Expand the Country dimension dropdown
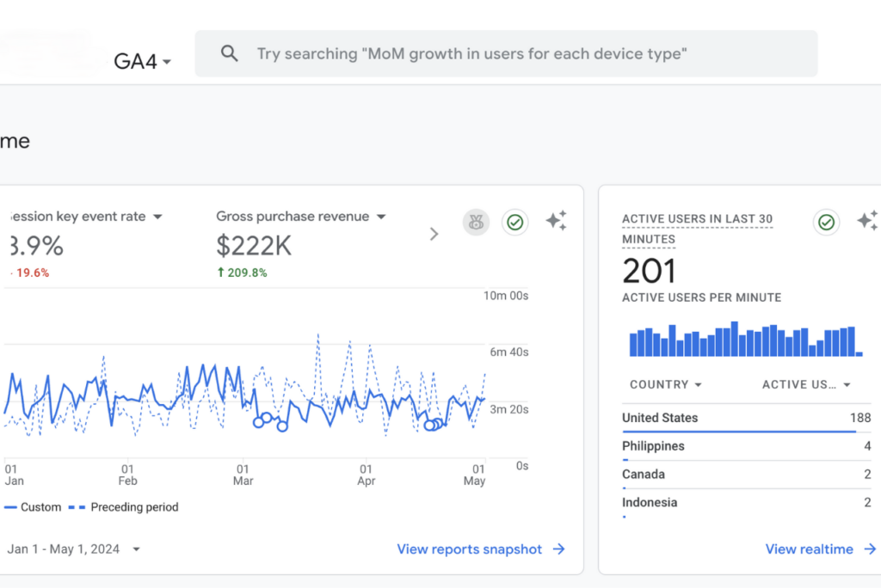 [x=665, y=384]
